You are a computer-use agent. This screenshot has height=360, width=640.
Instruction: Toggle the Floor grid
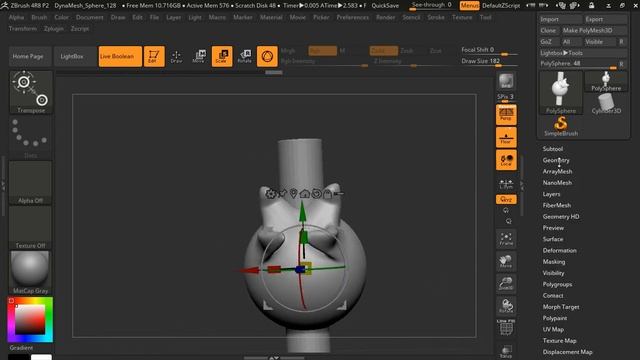506,137
